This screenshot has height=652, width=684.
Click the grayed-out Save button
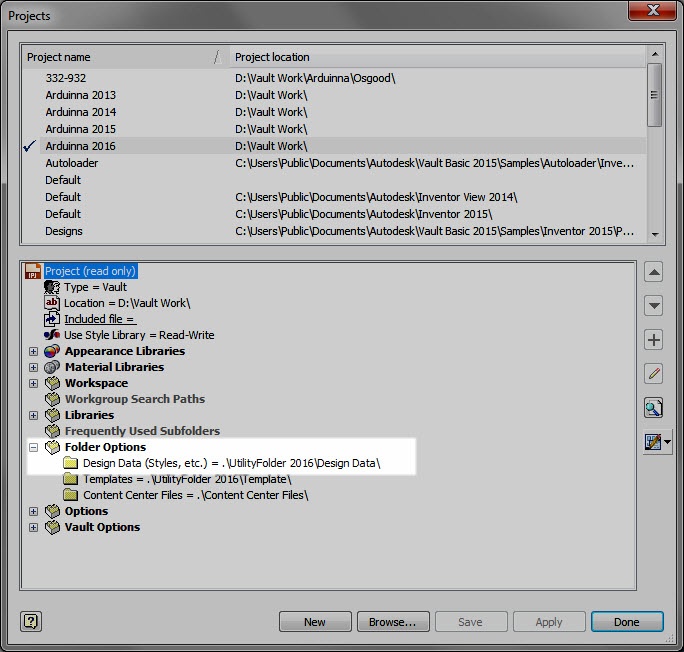pyautogui.click(x=471, y=621)
